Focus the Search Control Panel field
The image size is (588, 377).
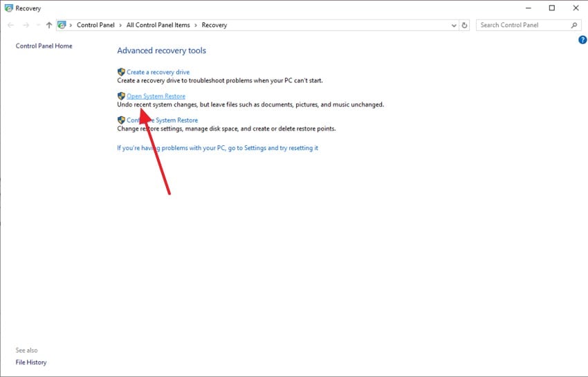529,25
